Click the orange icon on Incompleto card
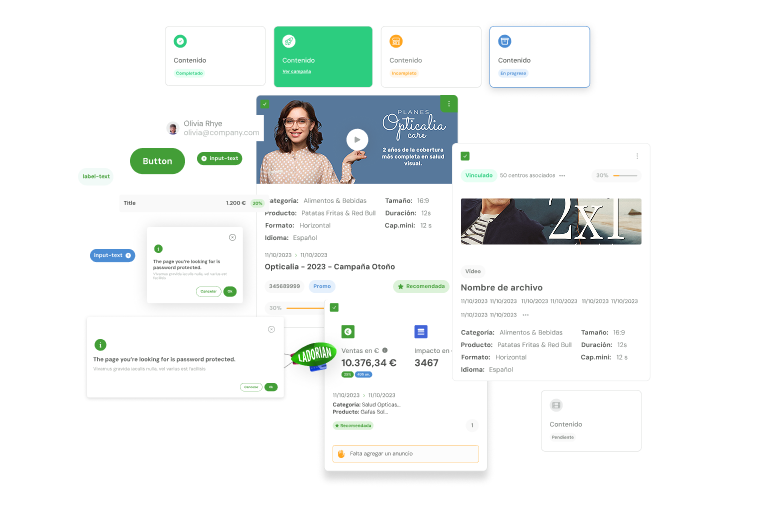Viewport: 760px width, 507px height. pyautogui.click(x=396, y=41)
